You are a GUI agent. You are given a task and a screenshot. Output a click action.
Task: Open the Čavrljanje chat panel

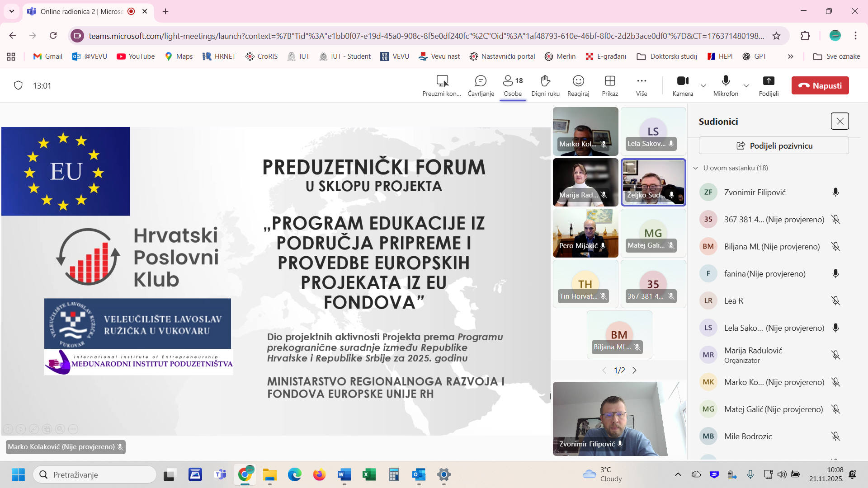481,81
